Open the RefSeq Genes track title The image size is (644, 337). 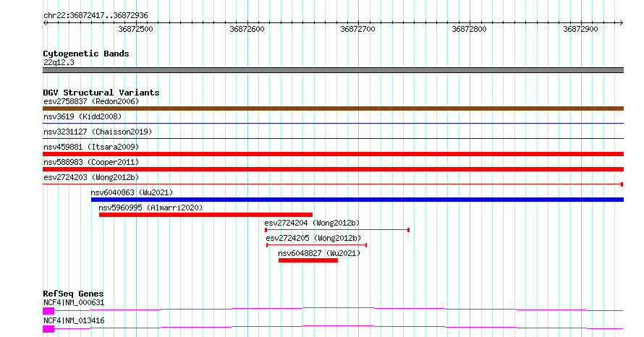[x=73, y=294]
